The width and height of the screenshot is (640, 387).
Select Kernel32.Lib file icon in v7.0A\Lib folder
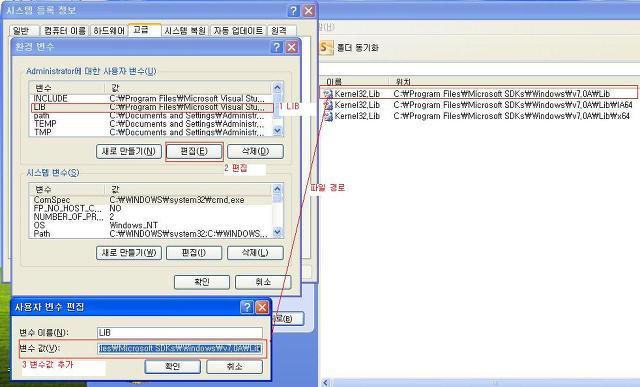[328, 94]
